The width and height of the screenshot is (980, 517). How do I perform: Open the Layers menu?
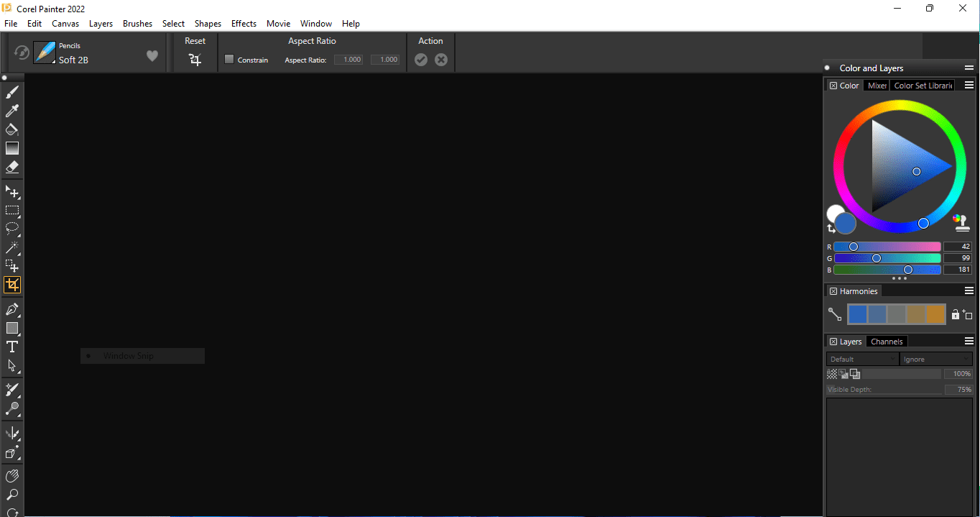(101, 24)
